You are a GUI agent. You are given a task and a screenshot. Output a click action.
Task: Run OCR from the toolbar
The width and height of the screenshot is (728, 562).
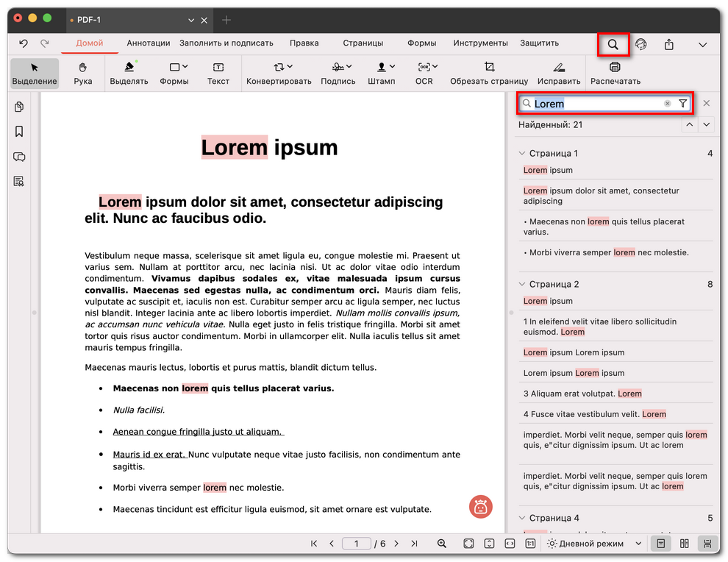pyautogui.click(x=424, y=73)
